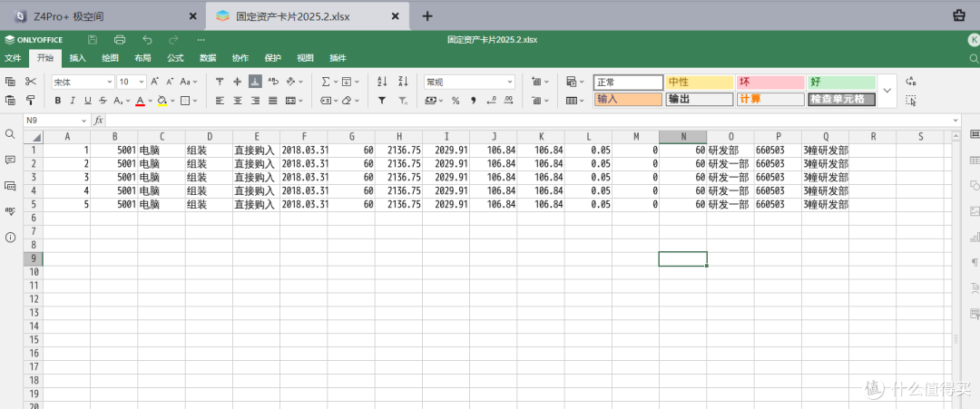Image resolution: width=980 pixels, height=409 pixels.
Task: Switch to the 视图 tab
Action: (305, 58)
